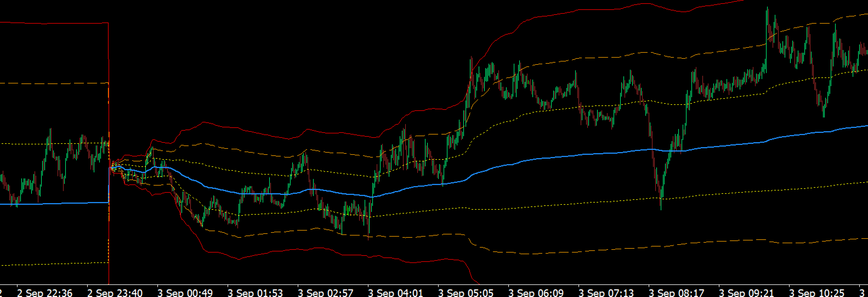This screenshot has height=297, width=868.
Task: Click the 3 Sep 07:13 axis label
Action: [606, 293]
